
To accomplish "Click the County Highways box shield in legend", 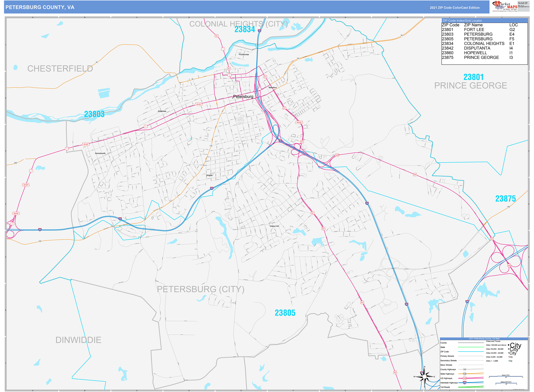I will (464, 369).
